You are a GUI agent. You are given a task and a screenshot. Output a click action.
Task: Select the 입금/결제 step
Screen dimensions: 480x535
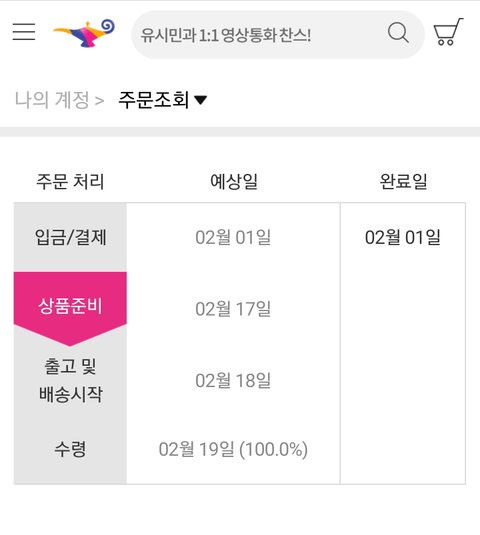pos(70,237)
